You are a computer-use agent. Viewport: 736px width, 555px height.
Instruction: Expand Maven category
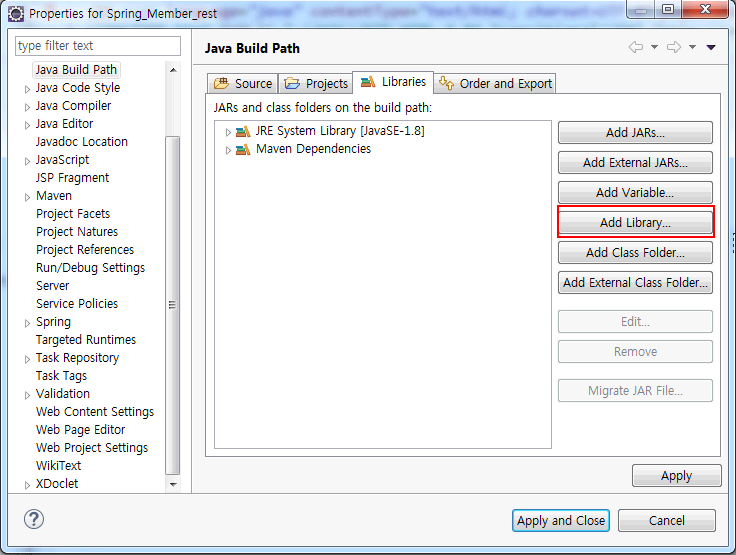point(27,197)
